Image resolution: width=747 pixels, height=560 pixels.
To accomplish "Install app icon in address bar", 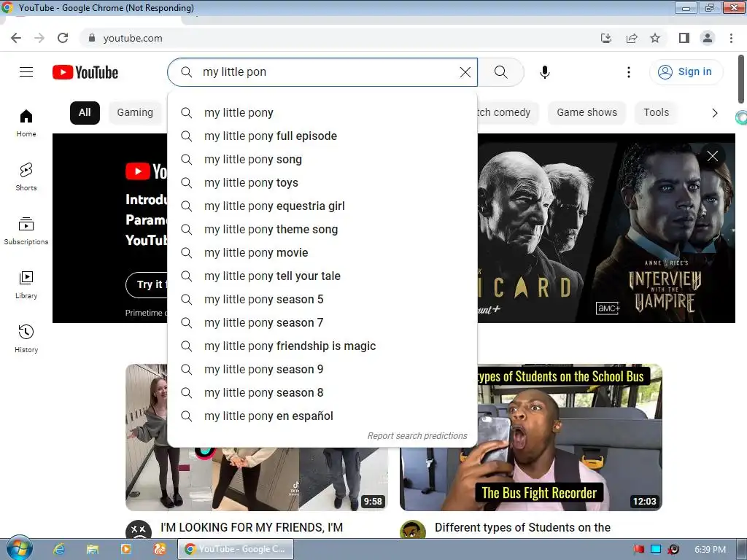I will 606,38.
